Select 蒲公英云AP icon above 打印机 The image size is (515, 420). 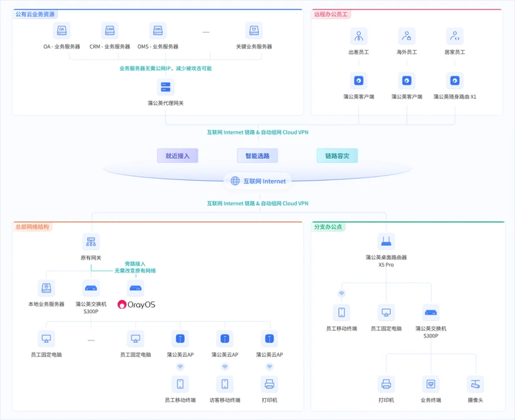pyautogui.click(x=269, y=338)
